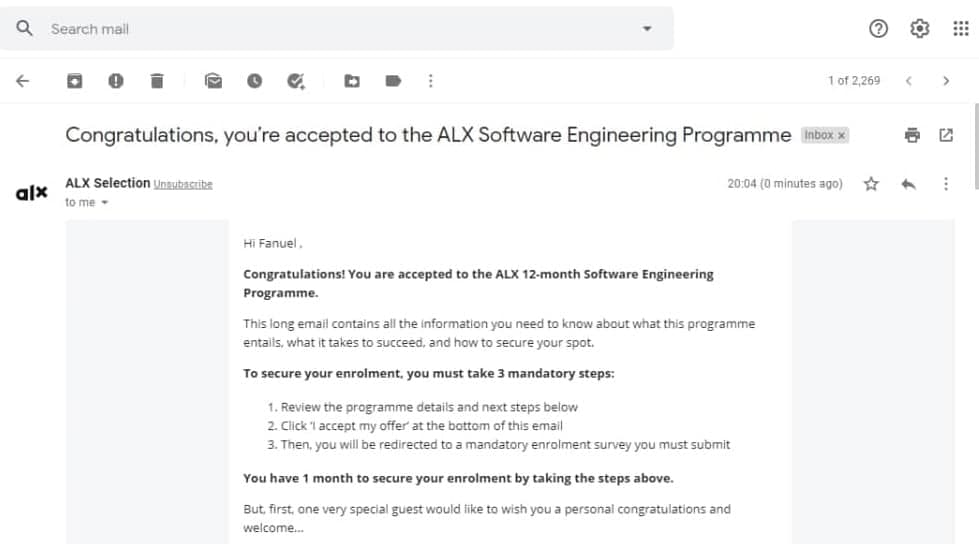
Task: Open toolbar more options menu
Action: (431, 81)
